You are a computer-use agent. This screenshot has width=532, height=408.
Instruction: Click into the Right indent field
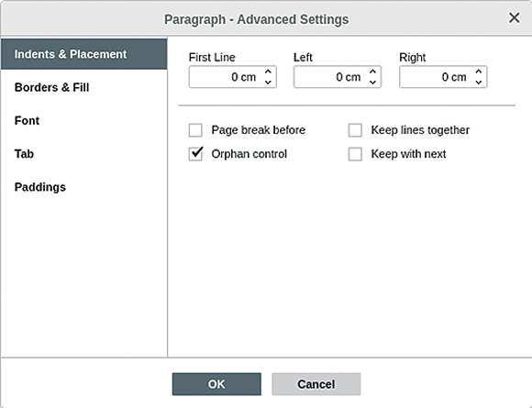pos(437,77)
